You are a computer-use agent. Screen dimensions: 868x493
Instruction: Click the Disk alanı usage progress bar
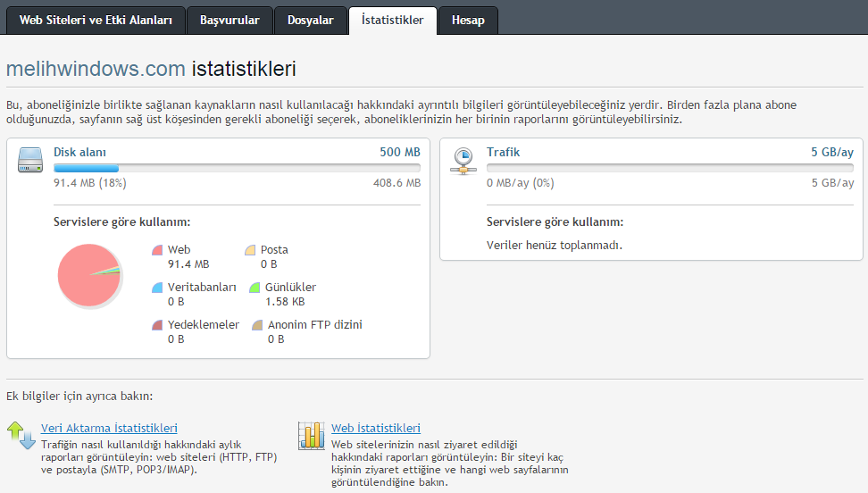237,168
